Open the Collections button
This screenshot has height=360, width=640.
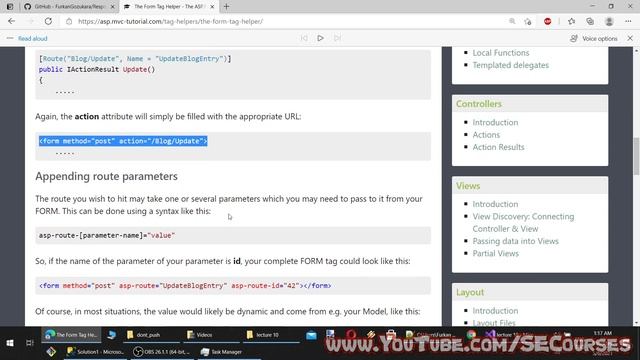point(590,21)
